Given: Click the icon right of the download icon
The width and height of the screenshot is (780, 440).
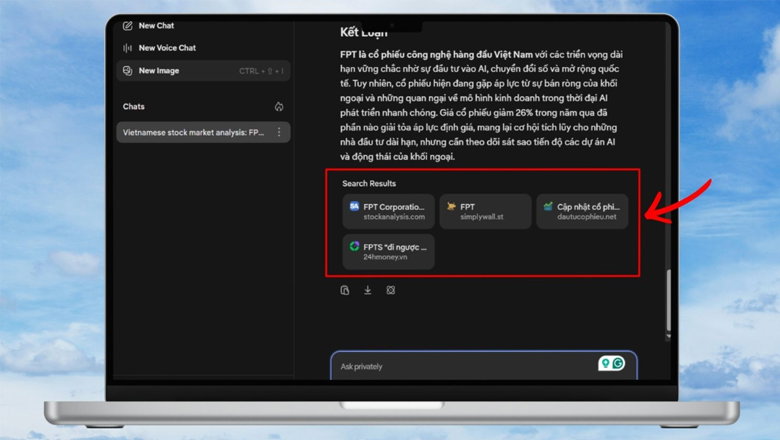Looking at the screenshot, I should click(390, 290).
